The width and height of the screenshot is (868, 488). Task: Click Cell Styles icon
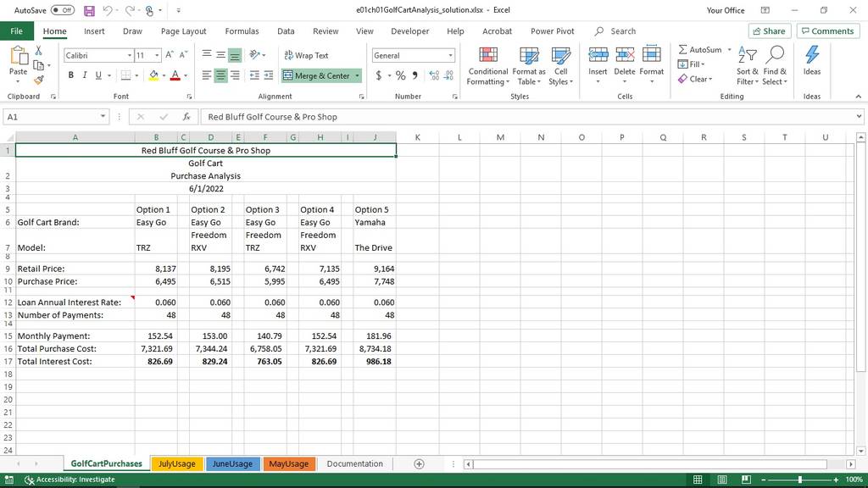pyautogui.click(x=561, y=55)
